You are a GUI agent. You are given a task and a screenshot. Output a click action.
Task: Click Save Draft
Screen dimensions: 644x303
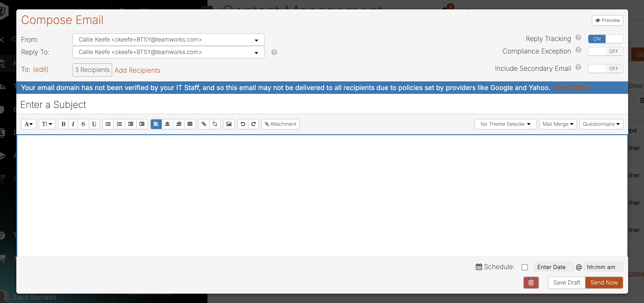coord(566,283)
